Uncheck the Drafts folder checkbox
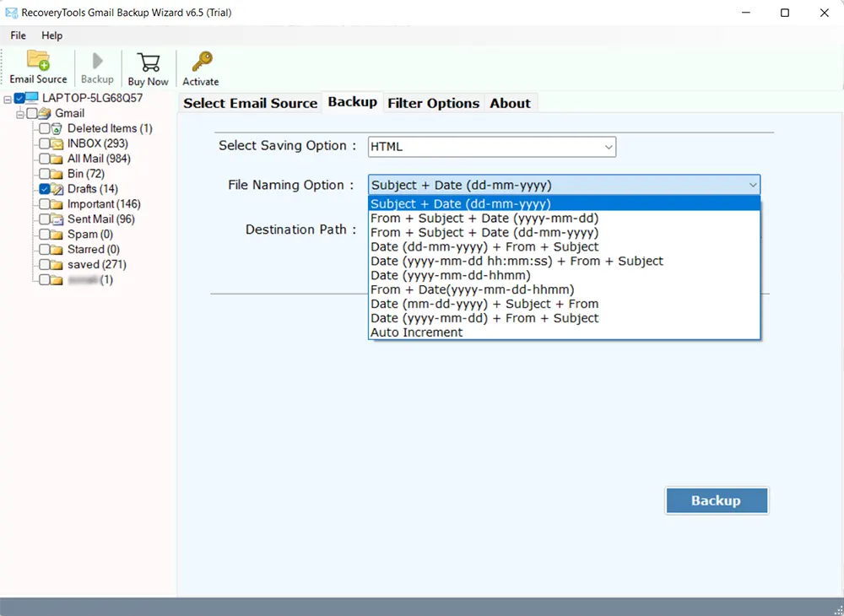Image resolution: width=844 pixels, height=616 pixels. point(45,189)
